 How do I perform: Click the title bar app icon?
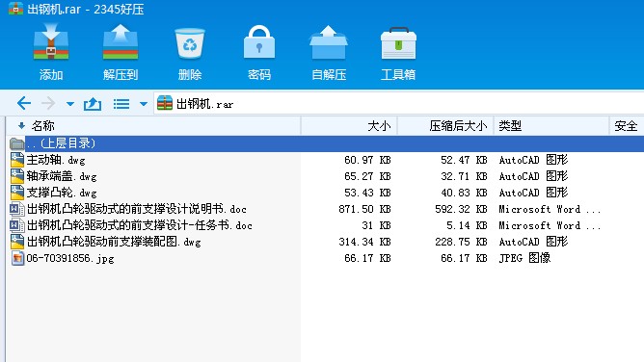tap(15, 9)
